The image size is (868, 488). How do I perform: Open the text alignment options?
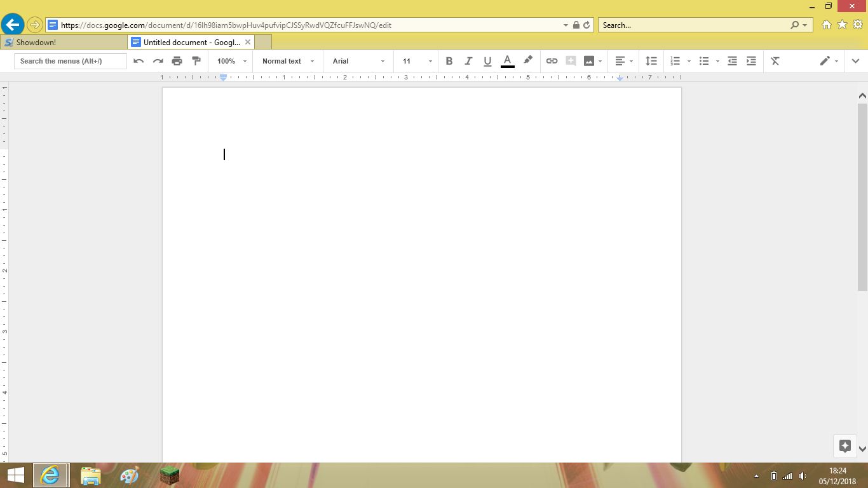[x=620, y=61]
